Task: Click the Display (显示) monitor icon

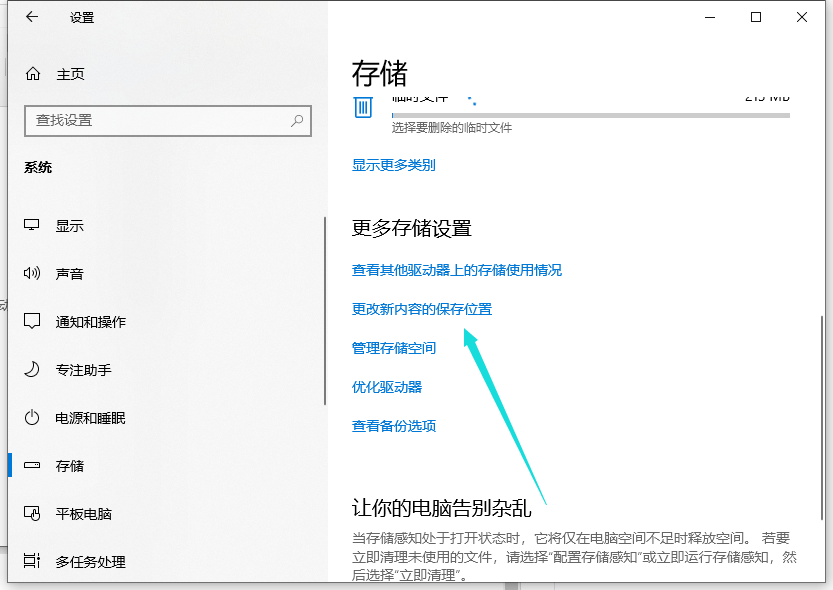Action: coord(32,226)
